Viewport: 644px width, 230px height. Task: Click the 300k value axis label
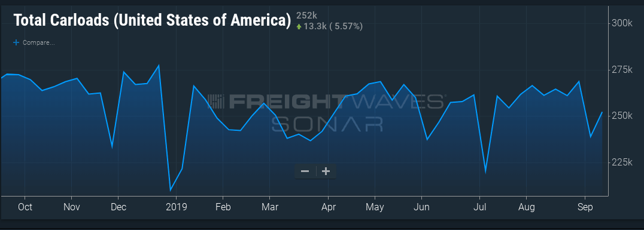coord(621,23)
